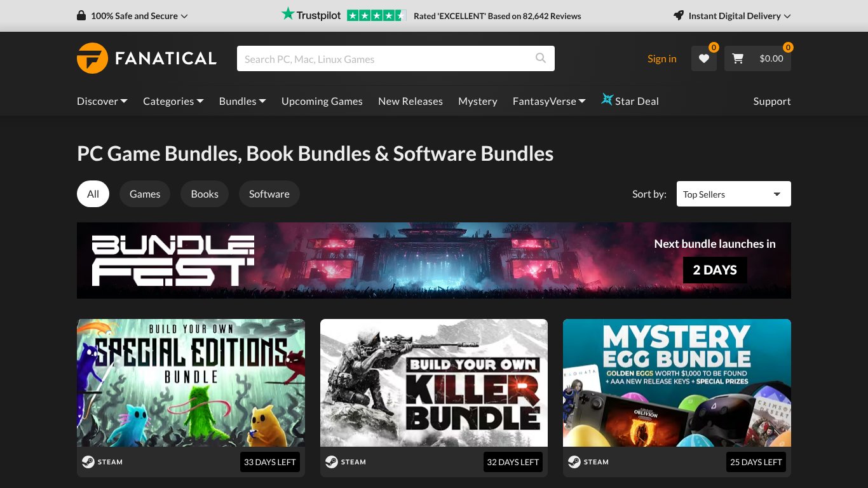Click the Trustpilot rated EXCELLENT reviews text

point(498,16)
